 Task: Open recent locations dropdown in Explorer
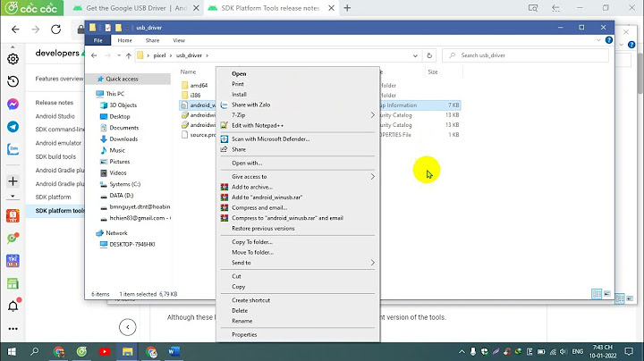119,55
